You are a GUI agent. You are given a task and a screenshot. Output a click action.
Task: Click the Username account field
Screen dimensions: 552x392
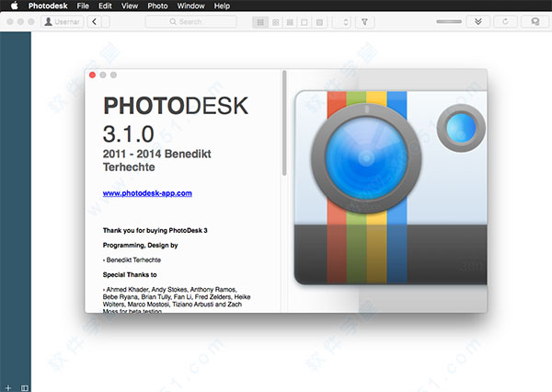tap(63, 22)
